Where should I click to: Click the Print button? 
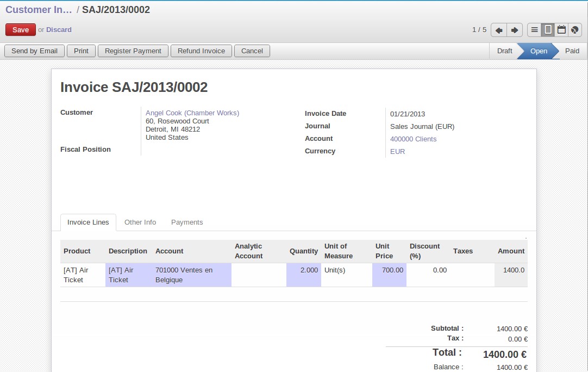[81, 51]
